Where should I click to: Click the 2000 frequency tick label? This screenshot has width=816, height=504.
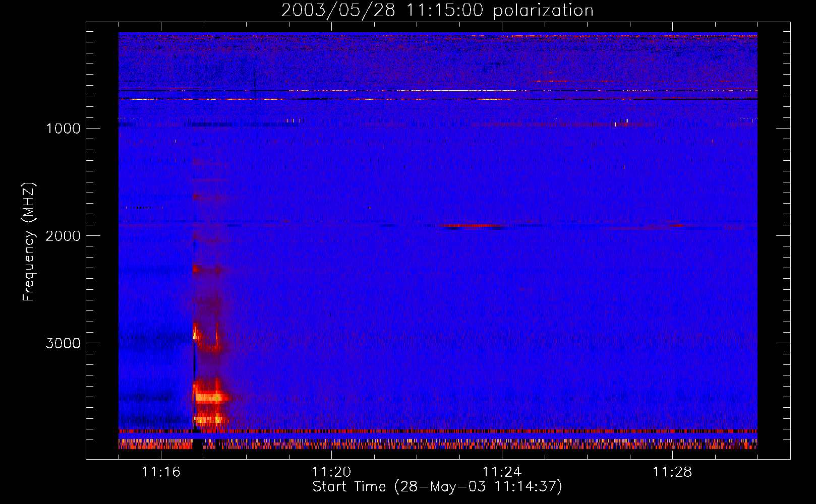63,236
